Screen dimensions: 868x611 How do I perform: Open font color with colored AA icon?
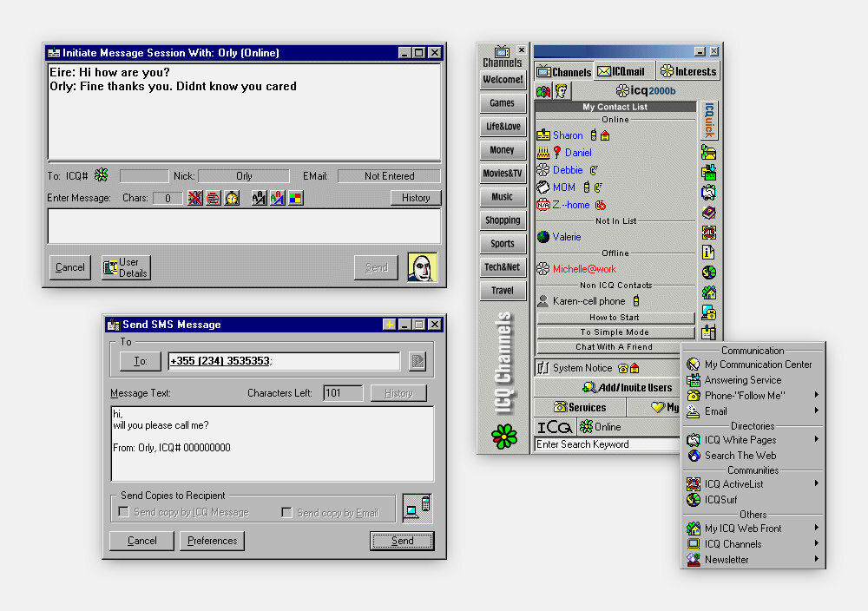pos(278,198)
